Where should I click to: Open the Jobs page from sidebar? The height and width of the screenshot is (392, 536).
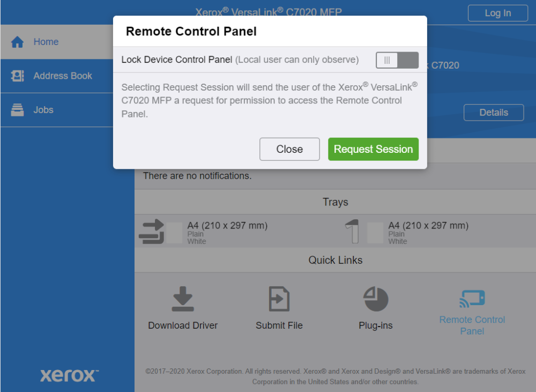click(x=43, y=109)
